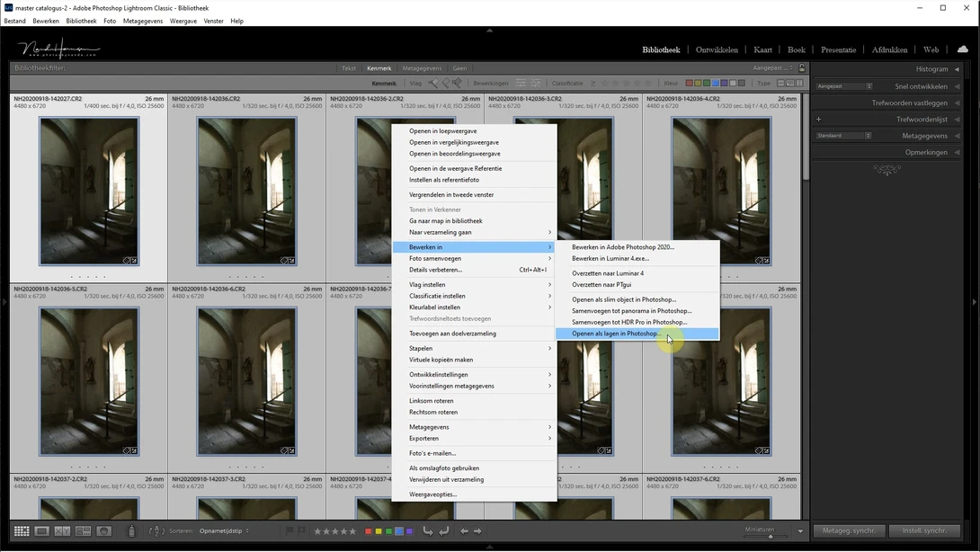Image resolution: width=980 pixels, height=552 pixels.
Task: Lock the library filter padlock
Action: click(x=802, y=68)
